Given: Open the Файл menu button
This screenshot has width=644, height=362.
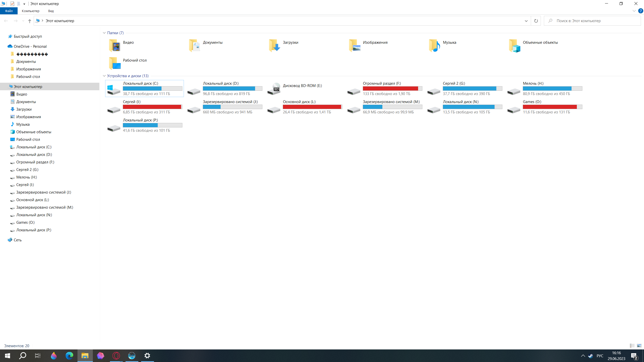Looking at the screenshot, I should click(x=9, y=11).
